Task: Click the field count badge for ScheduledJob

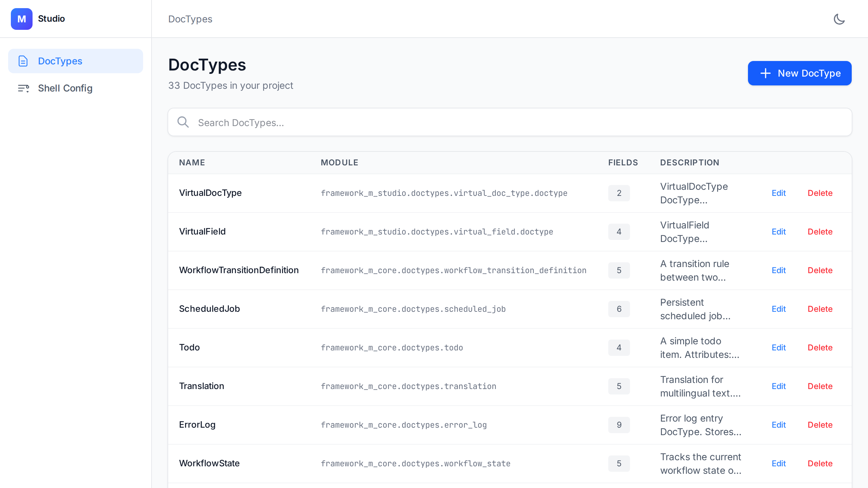Action: point(619,309)
